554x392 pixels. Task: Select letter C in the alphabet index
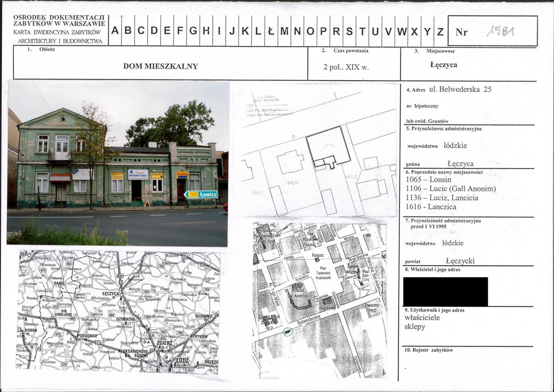(141, 31)
